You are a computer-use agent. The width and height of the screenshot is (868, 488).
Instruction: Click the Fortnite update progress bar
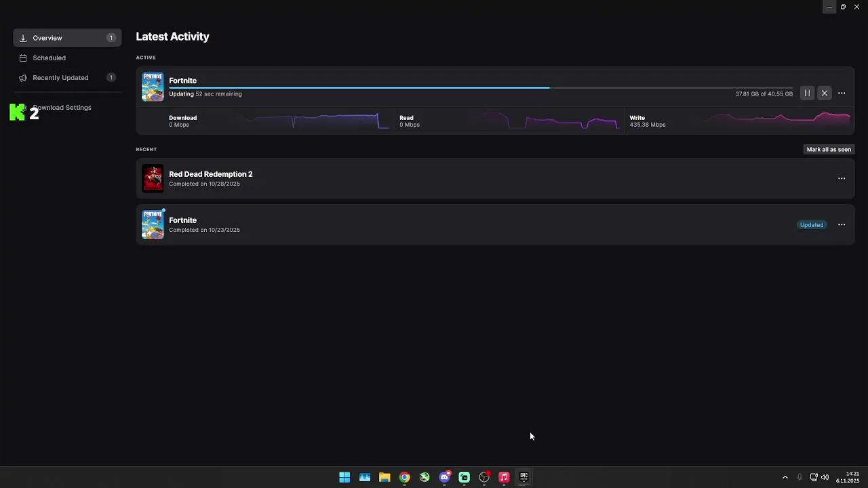pos(480,87)
